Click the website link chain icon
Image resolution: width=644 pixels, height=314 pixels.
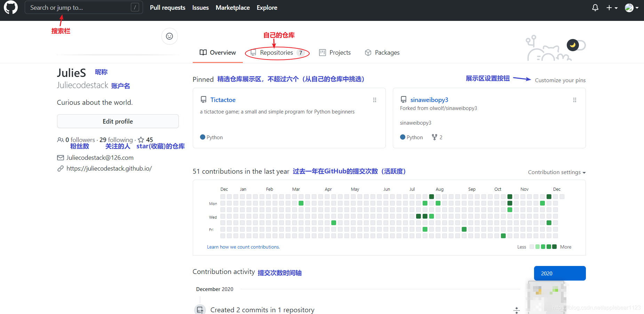(61, 168)
